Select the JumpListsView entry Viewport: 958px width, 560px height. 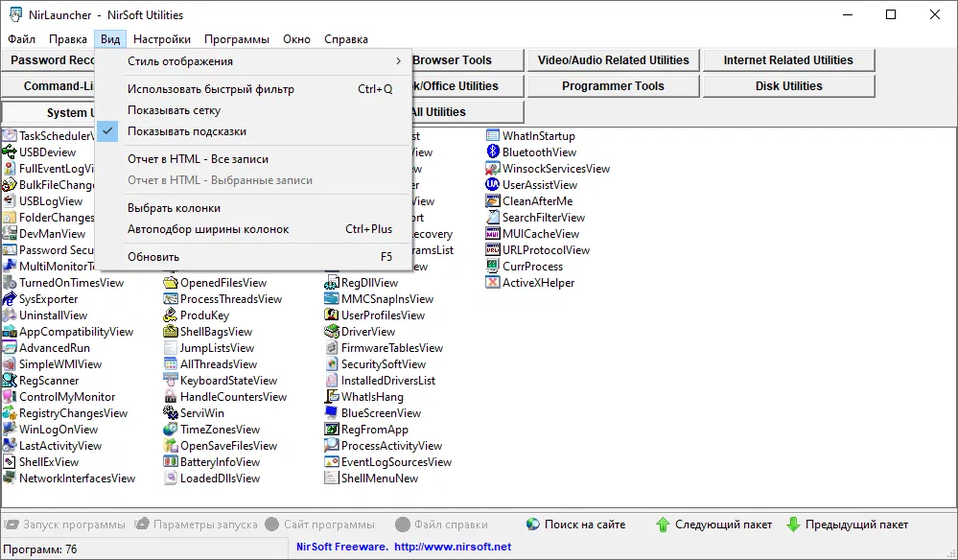[209, 348]
